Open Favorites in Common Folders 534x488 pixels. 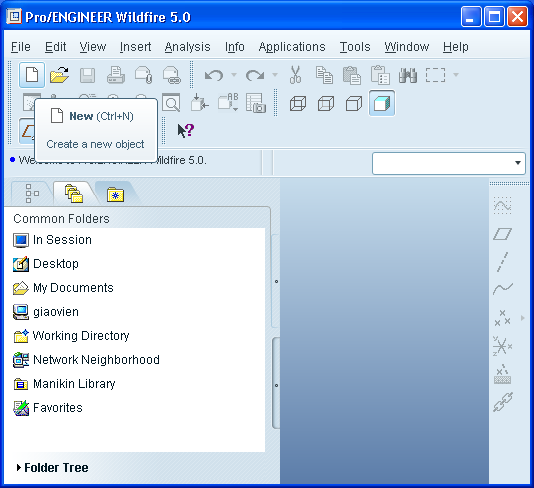(x=48, y=408)
